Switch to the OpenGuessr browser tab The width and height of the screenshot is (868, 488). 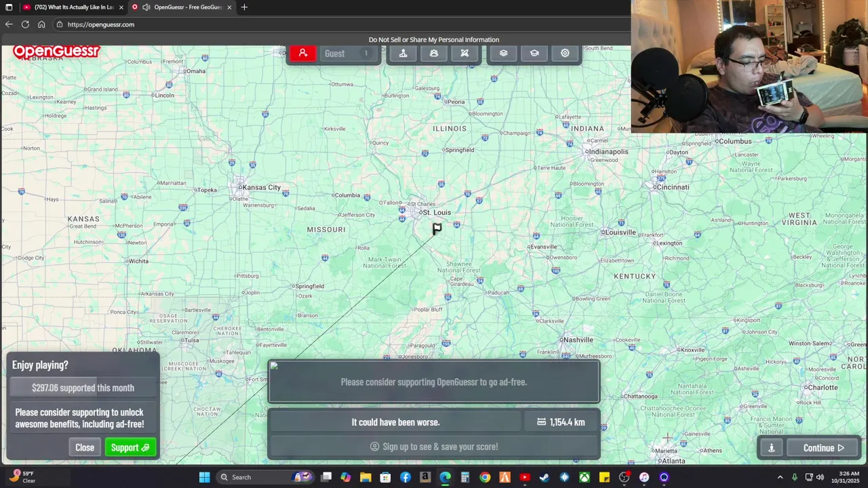[x=182, y=7]
